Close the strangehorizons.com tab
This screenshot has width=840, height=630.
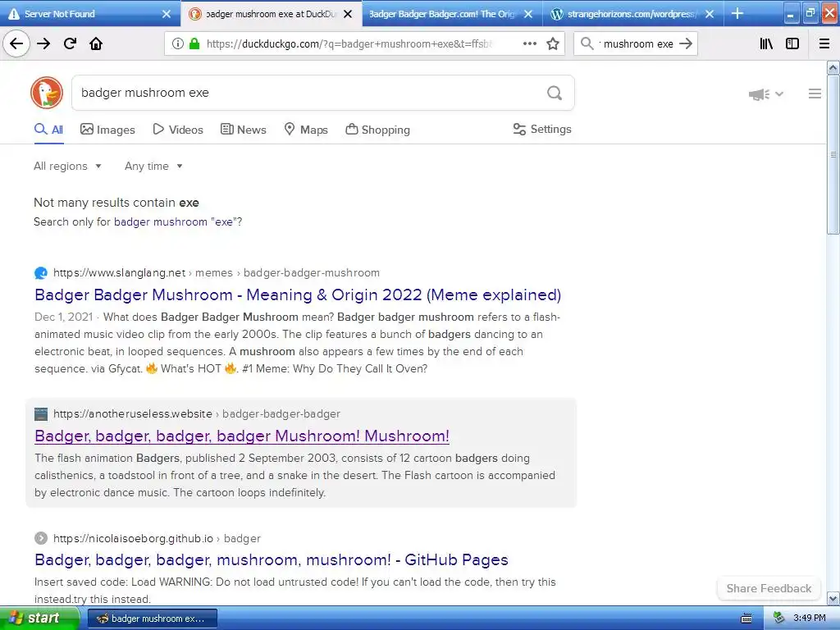click(710, 14)
